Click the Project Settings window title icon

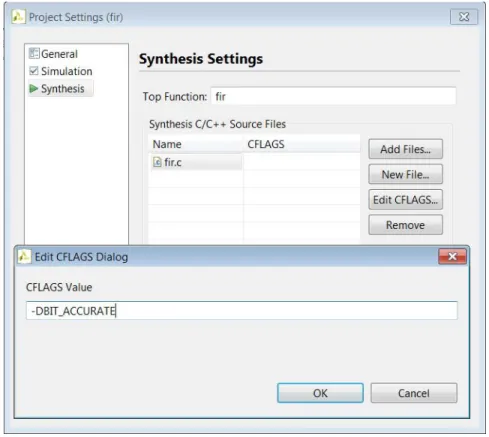coord(18,17)
